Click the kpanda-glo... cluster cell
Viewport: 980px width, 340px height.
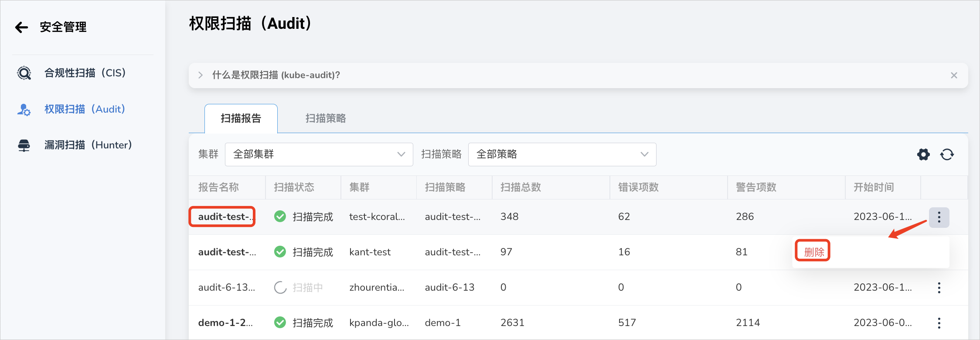point(379,323)
